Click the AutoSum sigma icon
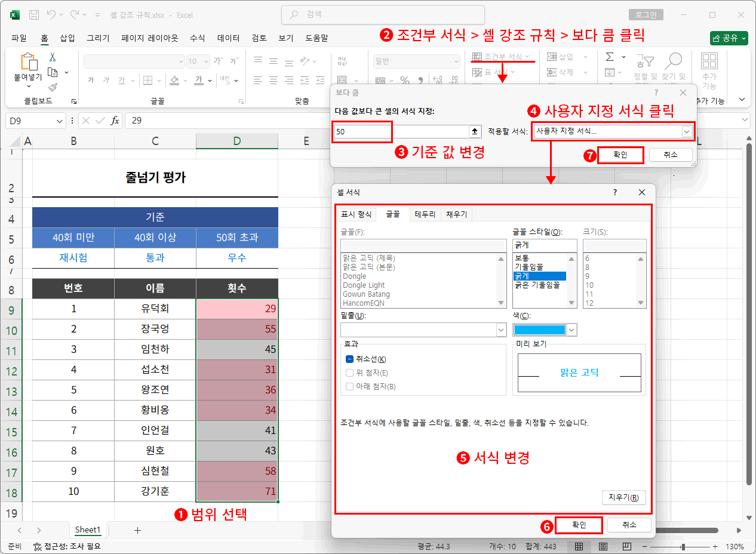The image size is (756, 554). [x=610, y=57]
